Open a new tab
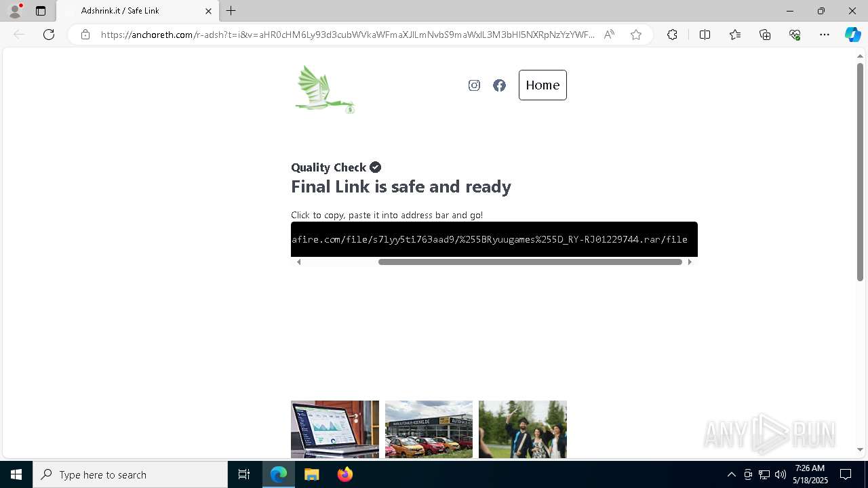This screenshot has width=868, height=488. tap(231, 11)
